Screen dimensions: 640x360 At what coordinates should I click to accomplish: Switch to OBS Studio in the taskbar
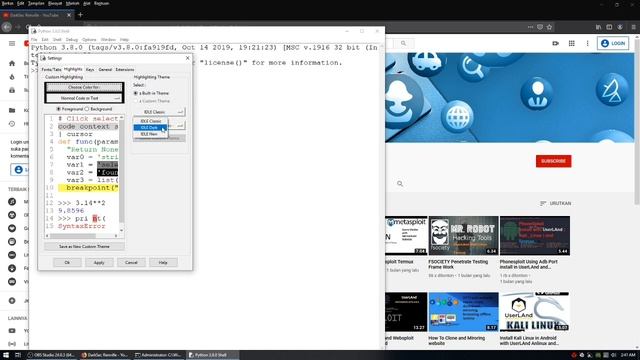(x=51, y=355)
